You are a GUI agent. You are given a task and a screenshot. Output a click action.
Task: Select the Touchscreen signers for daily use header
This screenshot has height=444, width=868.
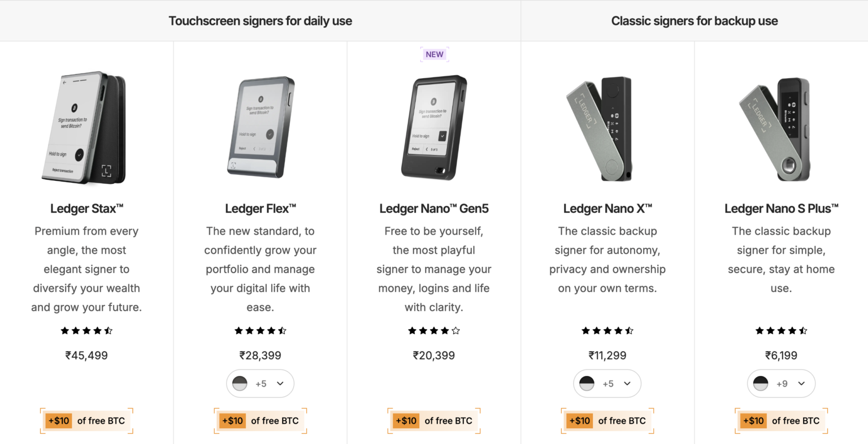click(260, 21)
